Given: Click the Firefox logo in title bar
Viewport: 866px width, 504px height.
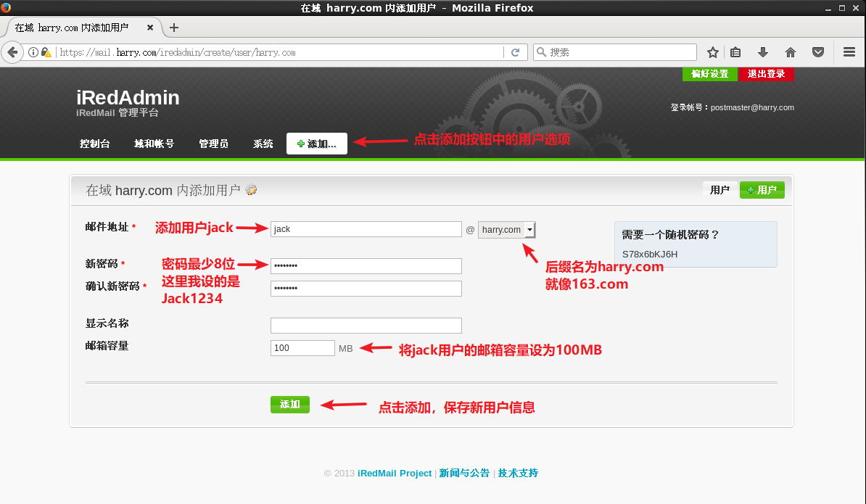Looking at the screenshot, I should tap(6, 7).
